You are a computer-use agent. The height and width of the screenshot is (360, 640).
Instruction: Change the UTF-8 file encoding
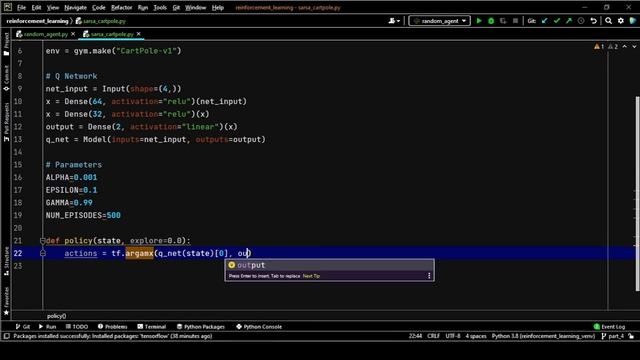tap(453, 336)
